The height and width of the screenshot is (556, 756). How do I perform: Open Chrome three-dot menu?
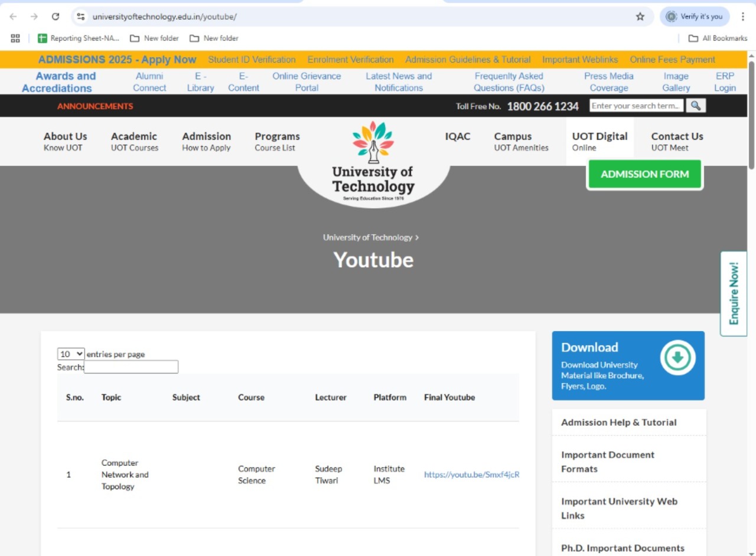tap(743, 17)
